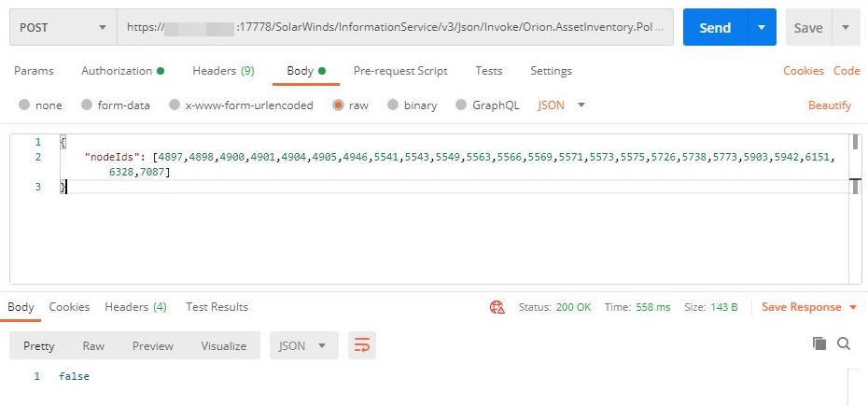Click the 'false' response value

74,376
